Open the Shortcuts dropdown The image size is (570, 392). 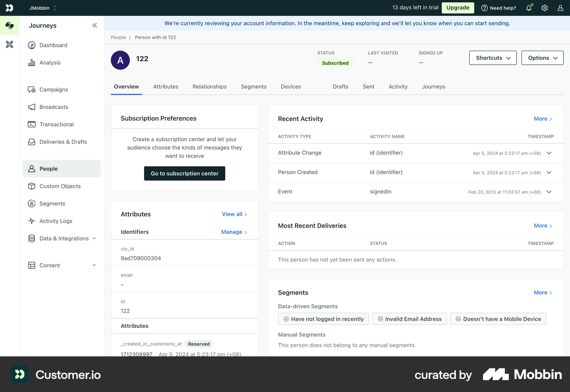click(493, 58)
